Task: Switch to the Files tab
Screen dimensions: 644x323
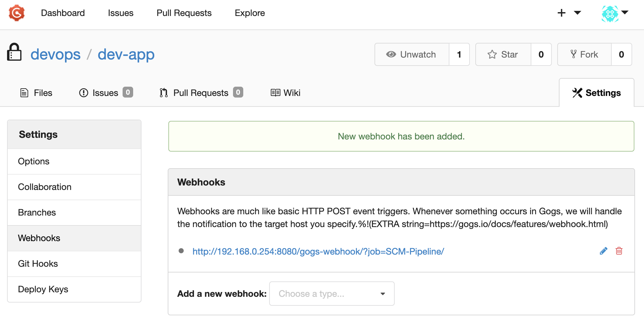Action: click(36, 93)
